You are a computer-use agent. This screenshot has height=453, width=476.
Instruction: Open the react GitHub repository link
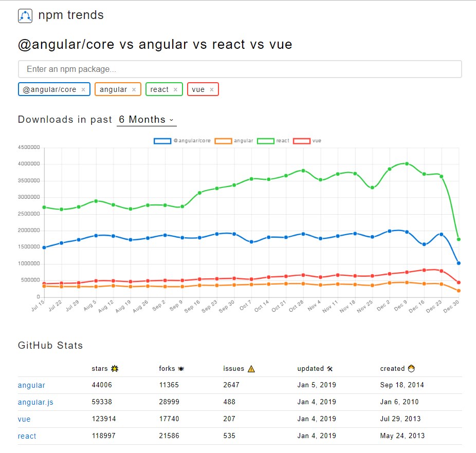27,437
